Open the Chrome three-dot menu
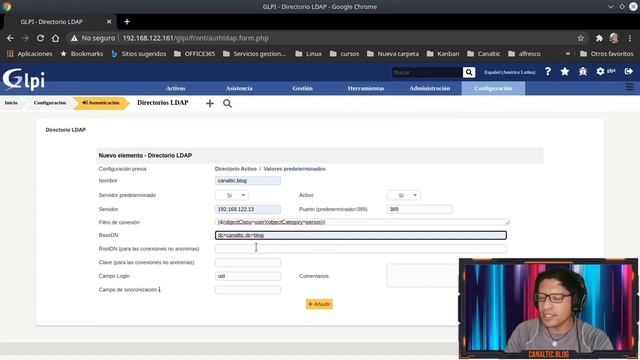The height and width of the screenshot is (360, 640). [630, 38]
